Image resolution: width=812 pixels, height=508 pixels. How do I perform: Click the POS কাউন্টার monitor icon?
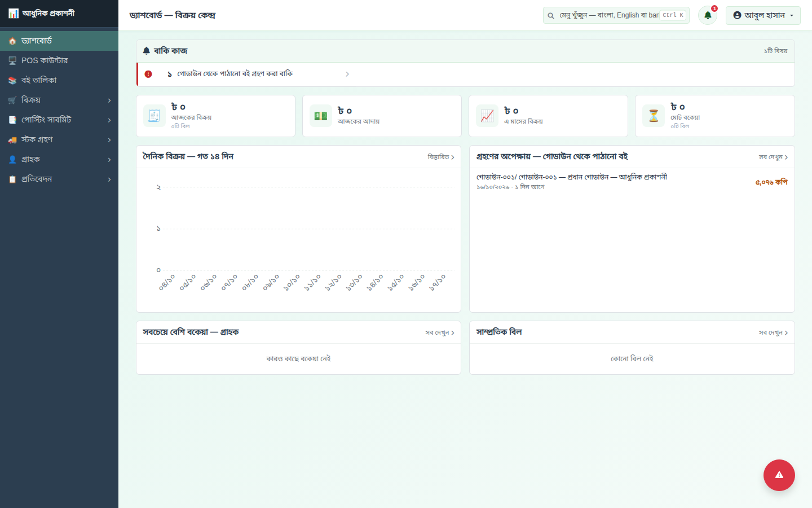click(12, 61)
